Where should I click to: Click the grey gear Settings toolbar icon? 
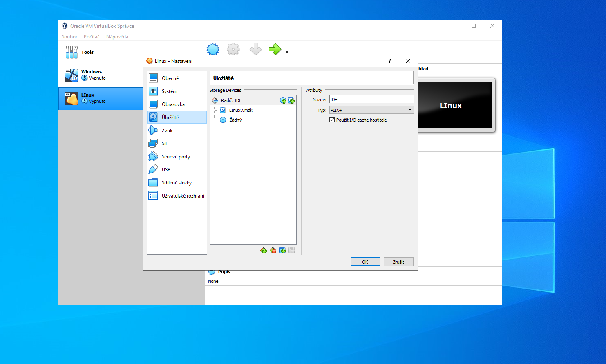233,49
